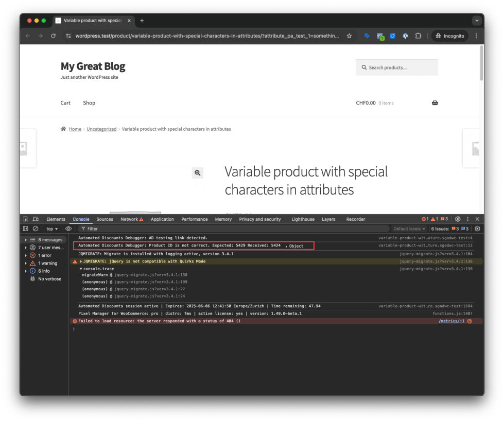Bookmark this page with the star icon

click(x=349, y=36)
